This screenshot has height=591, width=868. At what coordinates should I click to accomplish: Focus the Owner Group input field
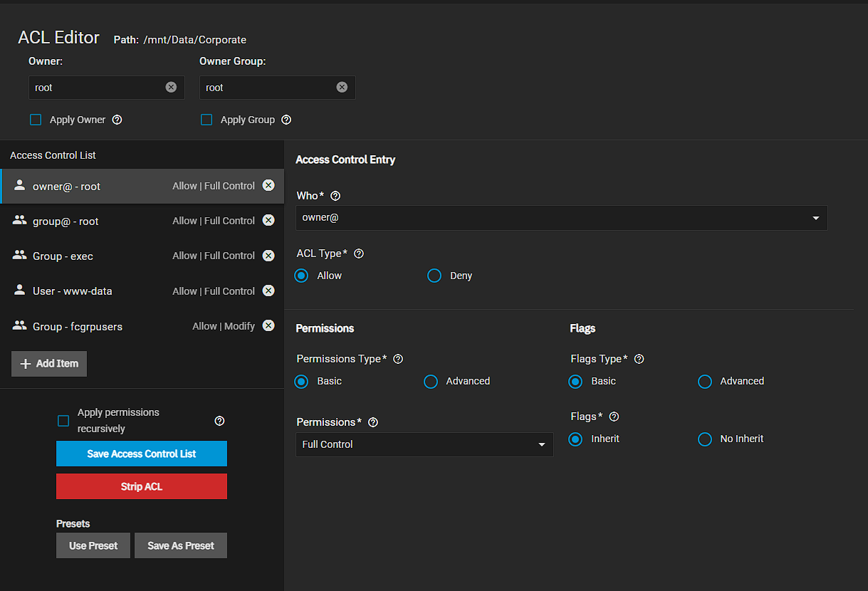click(x=278, y=88)
